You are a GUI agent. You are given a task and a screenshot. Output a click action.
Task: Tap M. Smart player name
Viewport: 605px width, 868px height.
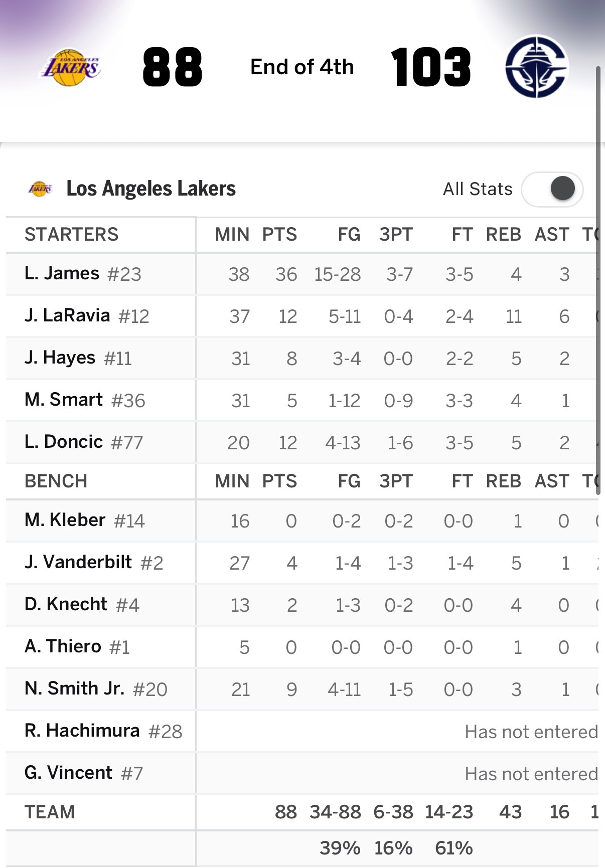pos(64,400)
